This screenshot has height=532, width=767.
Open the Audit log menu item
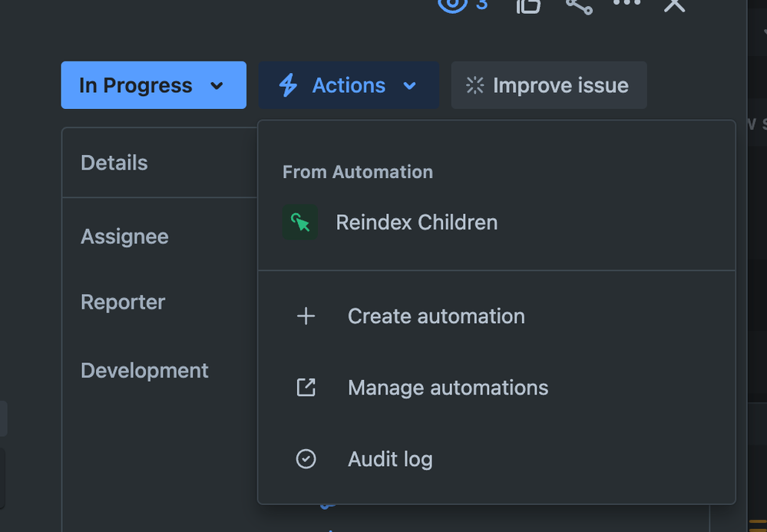click(390, 459)
